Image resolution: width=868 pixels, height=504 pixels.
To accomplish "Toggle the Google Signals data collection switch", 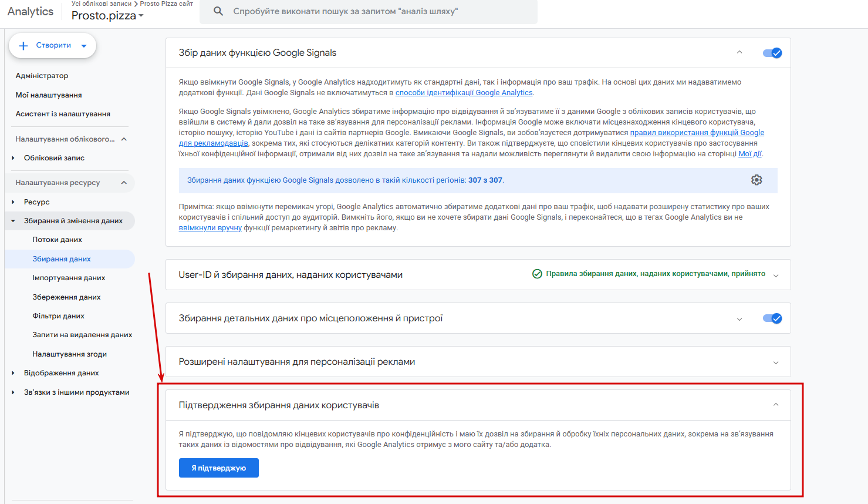I will (772, 53).
